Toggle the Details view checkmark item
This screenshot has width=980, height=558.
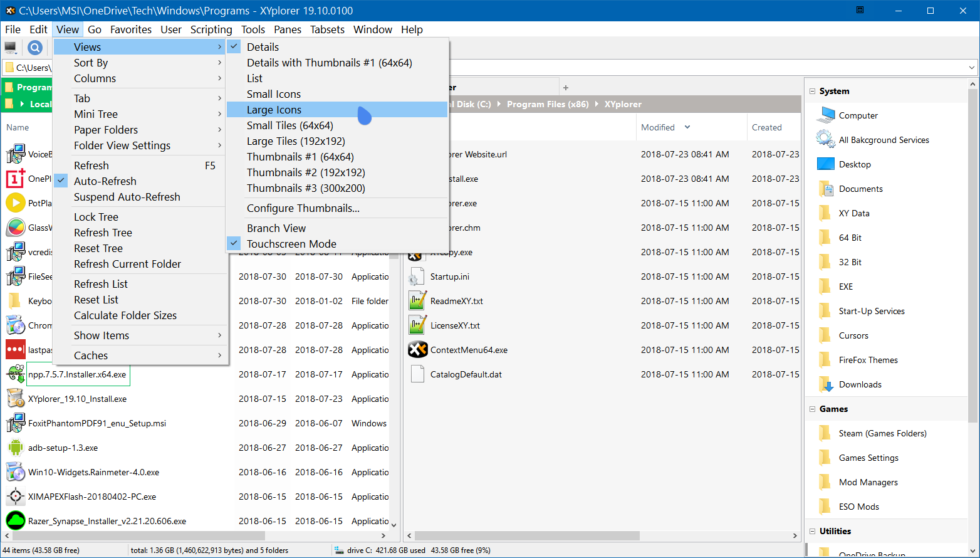click(x=337, y=47)
